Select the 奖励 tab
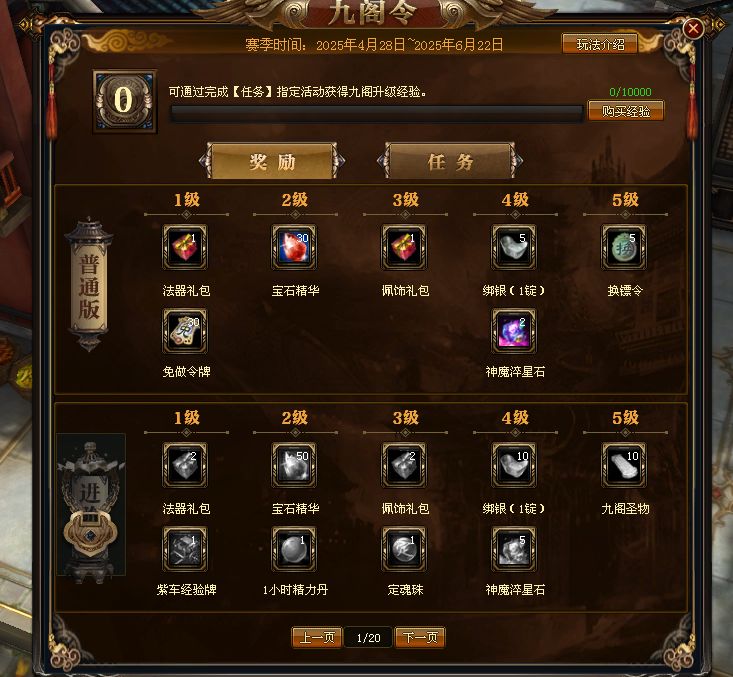The width and height of the screenshot is (733, 677). pos(272,162)
